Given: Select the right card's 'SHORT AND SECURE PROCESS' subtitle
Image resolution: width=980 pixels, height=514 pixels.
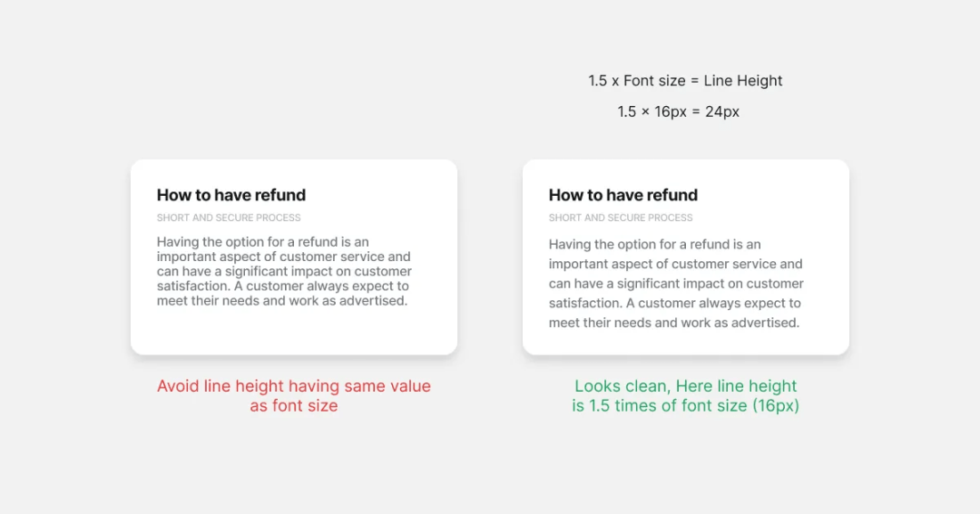Looking at the screenshot, I should pyautogui.click(x=621, y=218).
